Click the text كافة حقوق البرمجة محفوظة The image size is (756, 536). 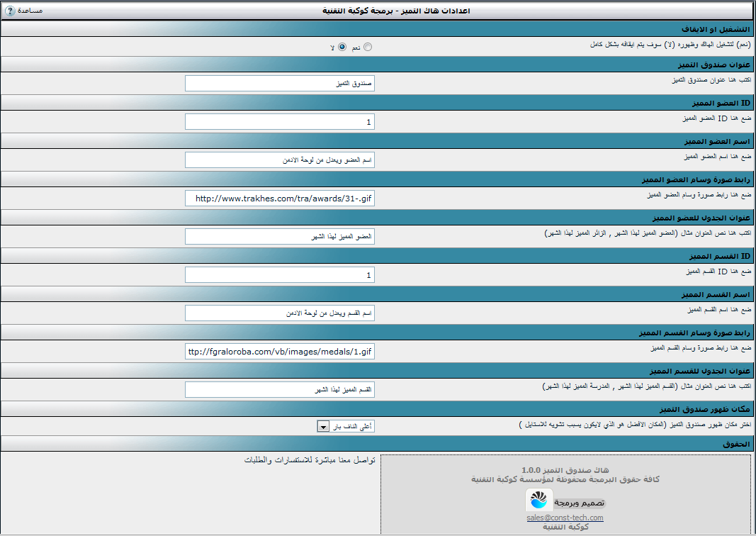[x=565, y=479]
